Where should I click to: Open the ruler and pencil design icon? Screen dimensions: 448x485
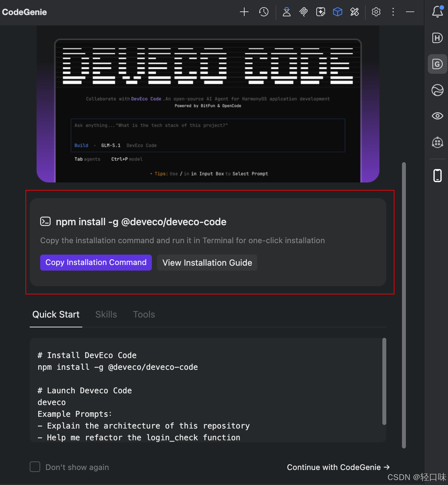point(355,12)
